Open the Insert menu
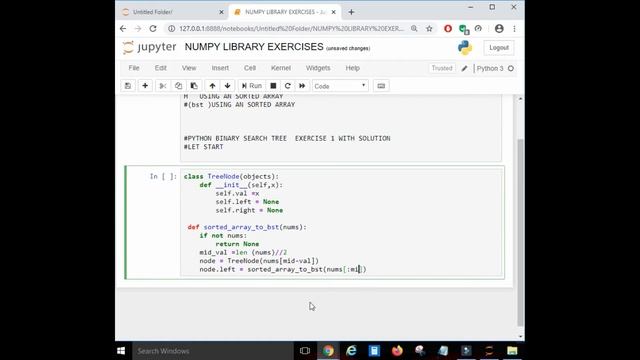 click(220, 68)
